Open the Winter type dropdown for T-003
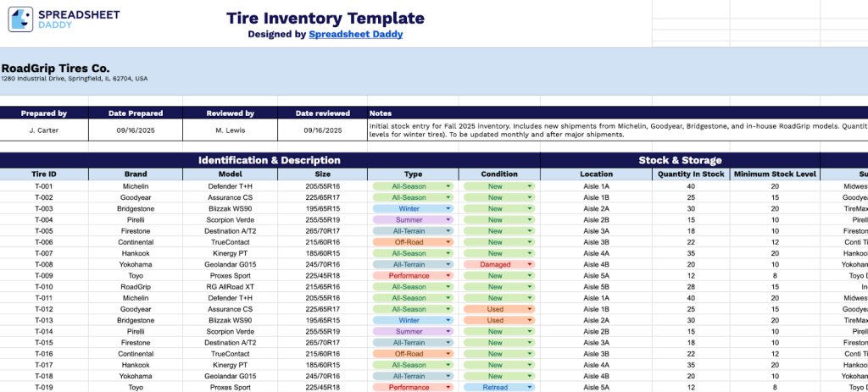The width and height of the screenshot is (868, 392). click(x=413, y=209)
